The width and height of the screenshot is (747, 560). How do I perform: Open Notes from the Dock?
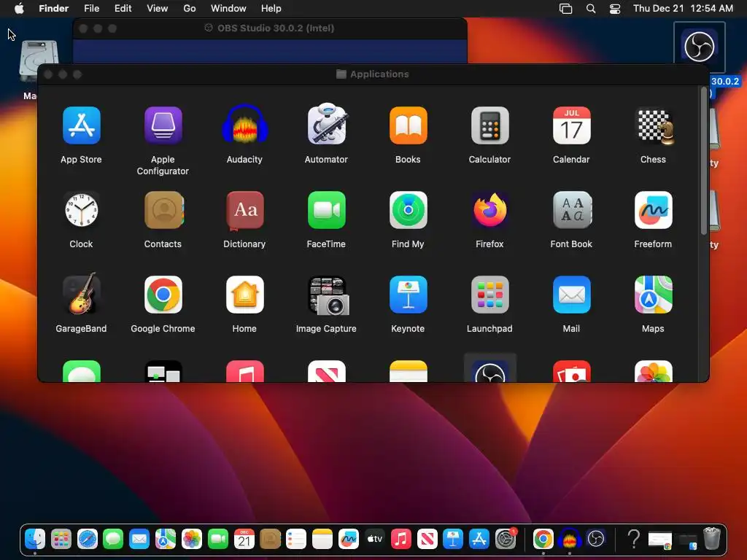pyautogui.click(x=322, y=539)
